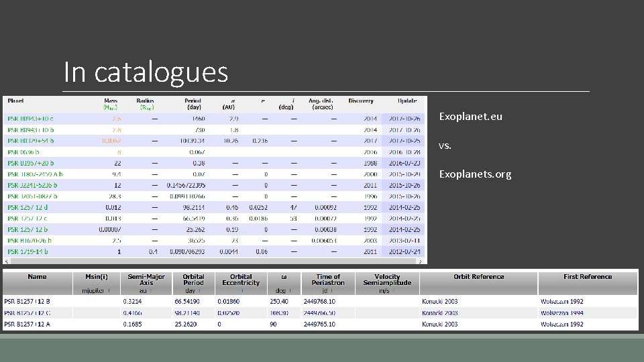Open the PSR 1257 12 b planet link
644x362 pixels.
tap(28, 229)
